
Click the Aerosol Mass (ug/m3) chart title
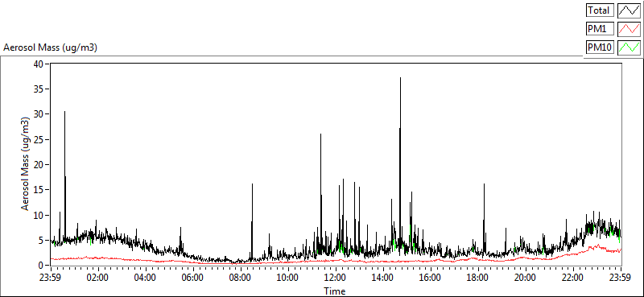[x=50, y=47]
